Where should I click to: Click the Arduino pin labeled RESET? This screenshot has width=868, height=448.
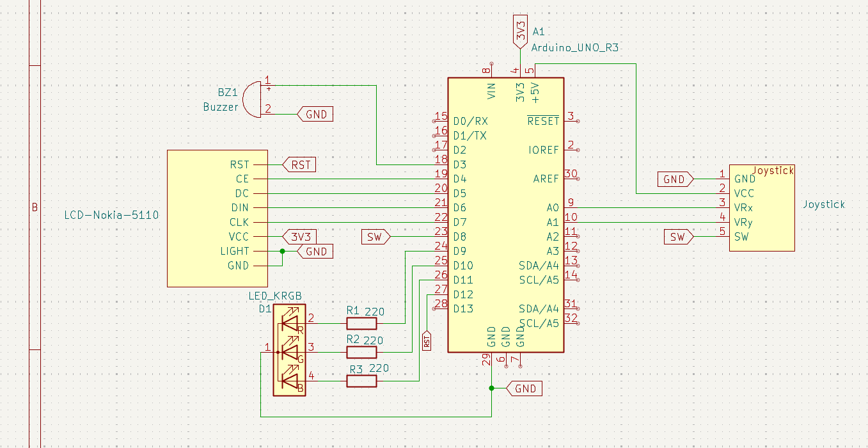[544, 120]
